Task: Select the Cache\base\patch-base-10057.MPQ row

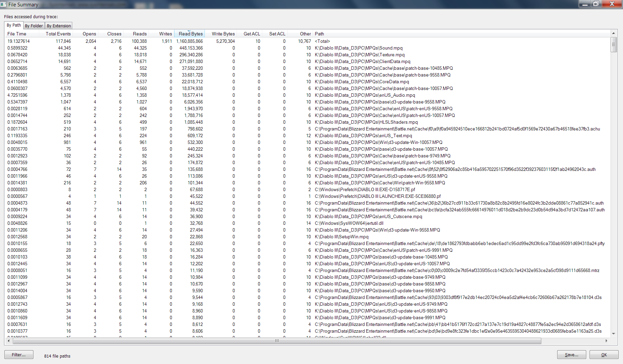Action: (x=308, y=88)
